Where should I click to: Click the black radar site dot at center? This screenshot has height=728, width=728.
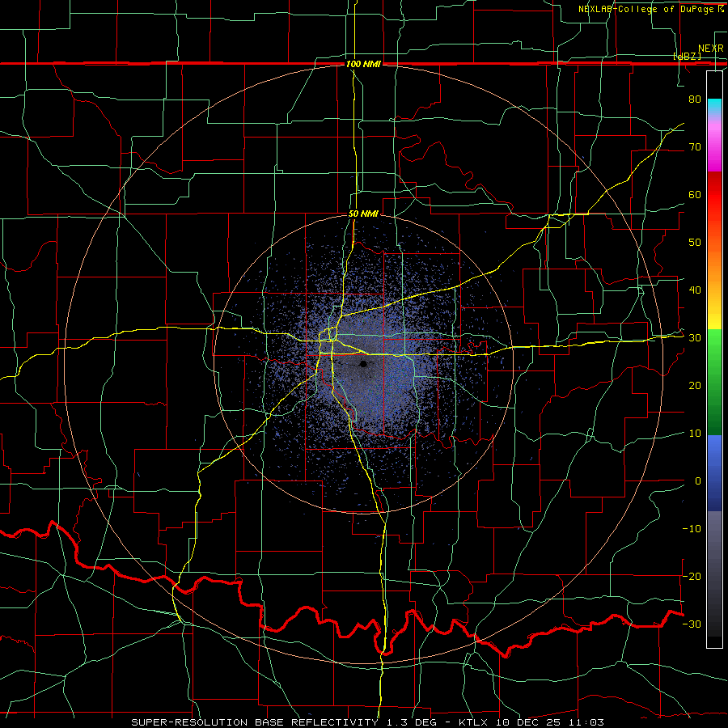pyautogui.click(x=363, y=364)
